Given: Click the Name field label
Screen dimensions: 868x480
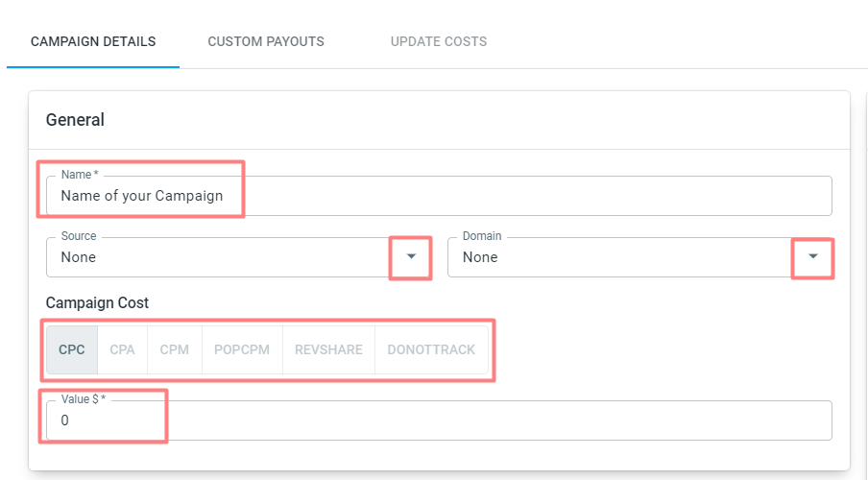Looking at the screenshot, I should point(80,175).
